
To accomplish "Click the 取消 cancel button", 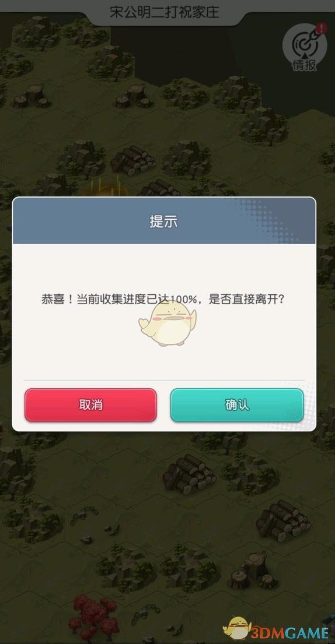I will point(90,405).
